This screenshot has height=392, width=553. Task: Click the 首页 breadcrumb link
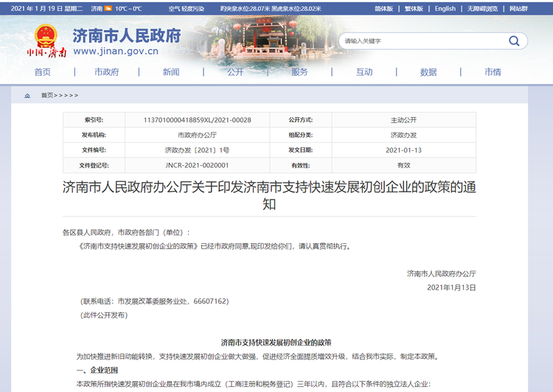(47, 96)
